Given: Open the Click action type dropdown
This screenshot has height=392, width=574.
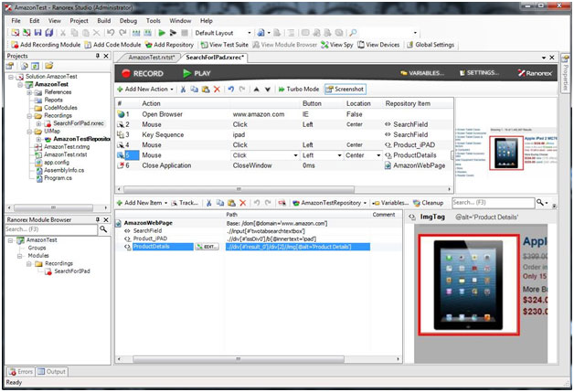Looking at the screenshot, I should 295,155.
